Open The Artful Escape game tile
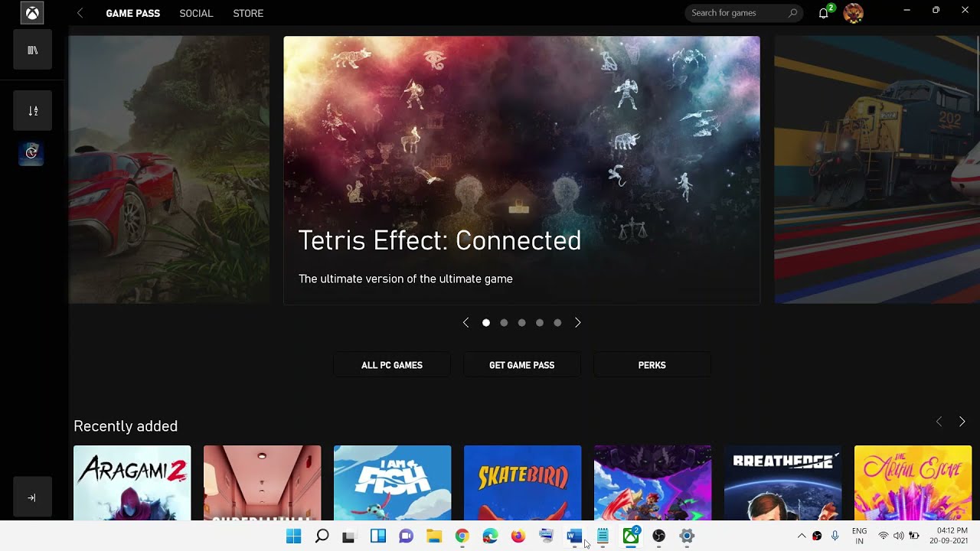The width and height of the screenshot is (980, 551). click(x=913, y=483)
